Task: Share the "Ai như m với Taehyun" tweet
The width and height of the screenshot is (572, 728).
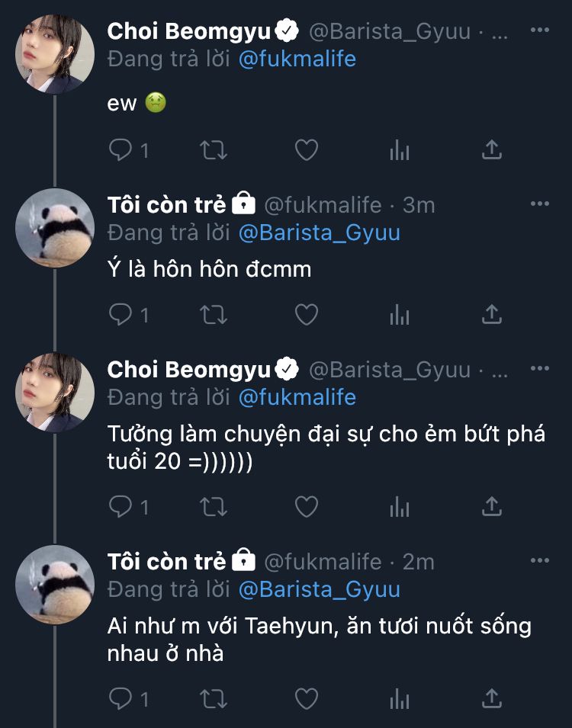Action: click(x=492, y=698)
